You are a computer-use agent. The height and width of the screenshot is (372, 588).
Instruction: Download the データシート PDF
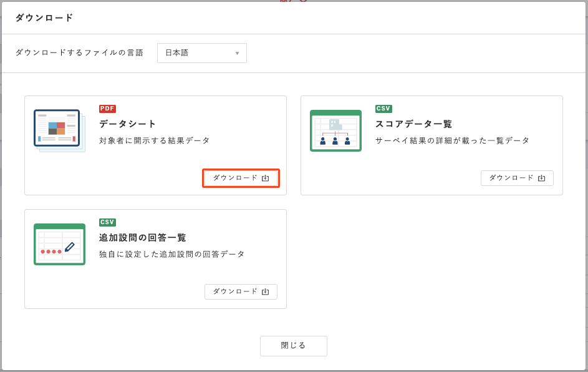tap(241, 178)
